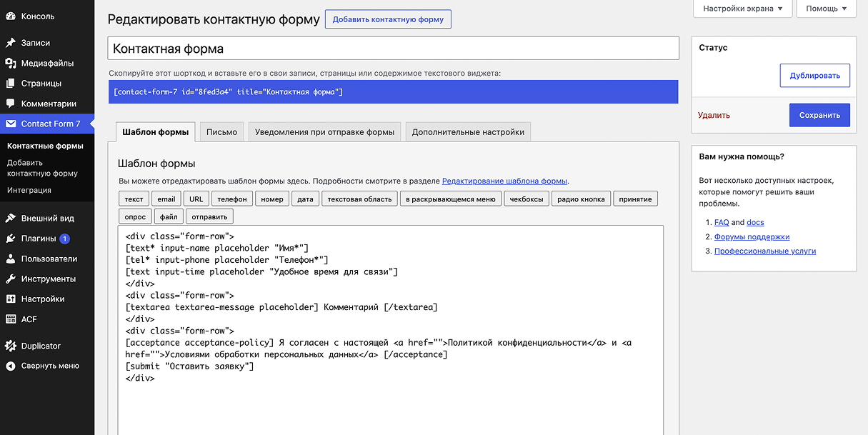
Task: Expand the Помощь dropdown
Action: [x=827, y=9]
